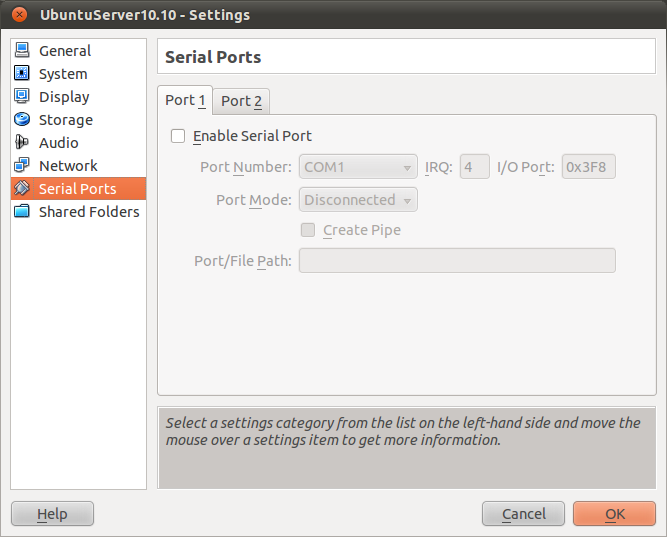Close the Settings dialog window
Viewport: 667px width, 537px height.
[19, 15]
